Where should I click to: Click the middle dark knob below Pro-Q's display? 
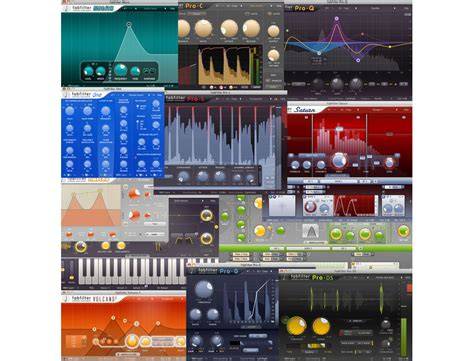coord(337,84)
